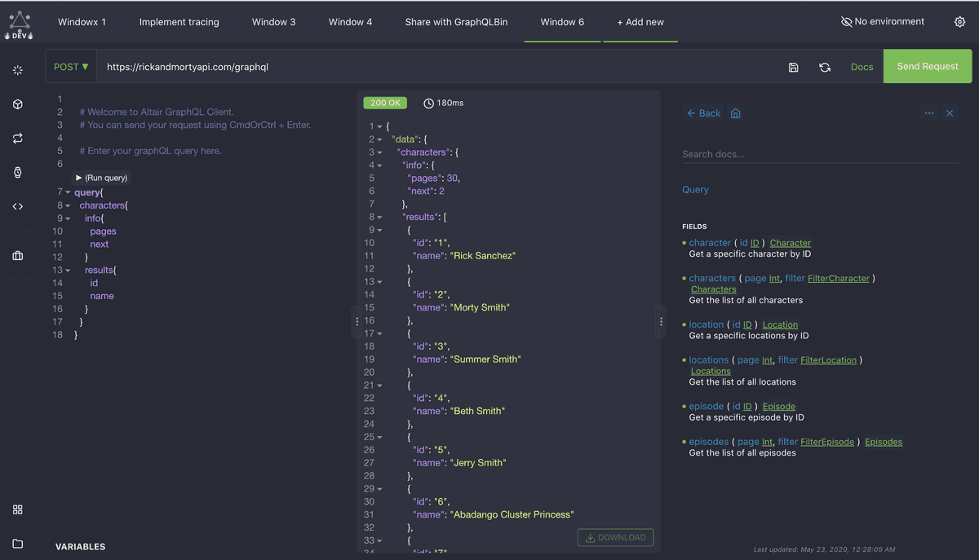979x560 pixels.
Task: Select the code generator icon in sidebar
Action: click(18, 206)
